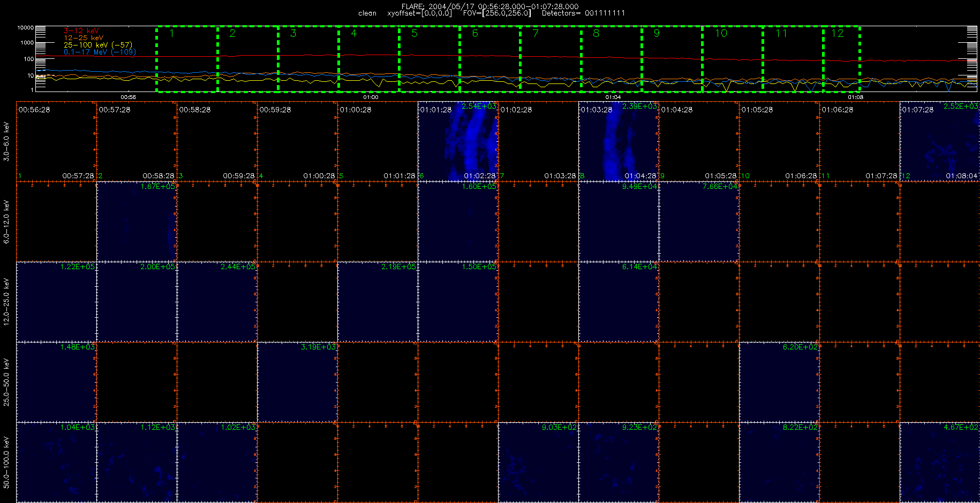This screenshot has width=980, height=503.
Task: Click the 9.23E+02 value in the 50-100 keV row
Action: pos(639,428)
